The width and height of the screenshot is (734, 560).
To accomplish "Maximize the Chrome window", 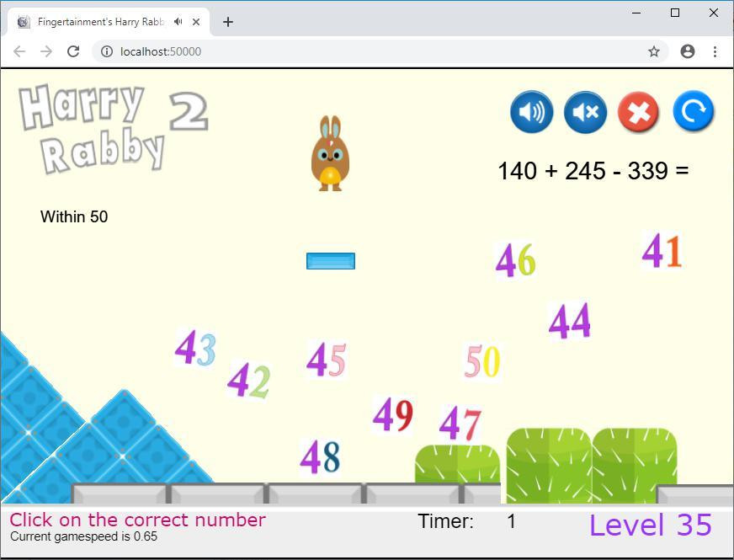I will pos(675,13).
